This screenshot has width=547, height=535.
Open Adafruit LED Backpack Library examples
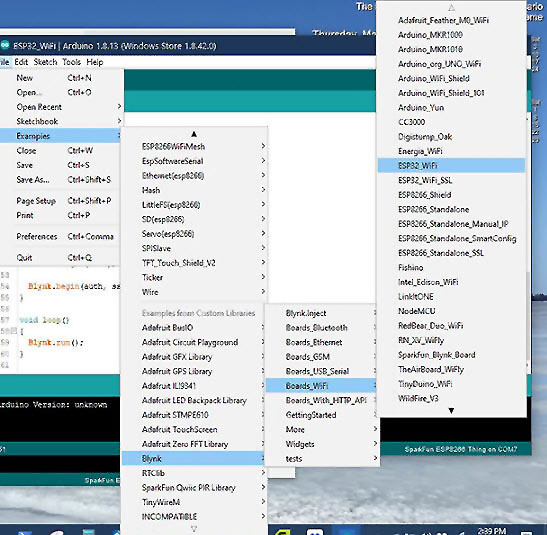click(x=194, y=400)
